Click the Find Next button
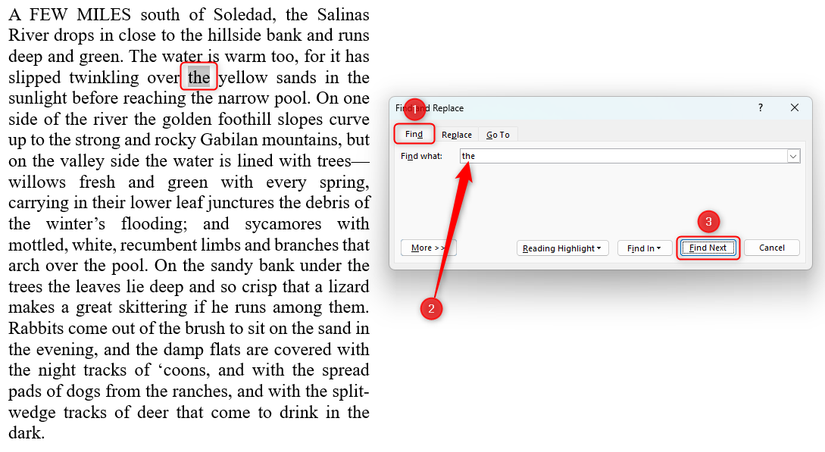825x452 pixels. [708, 248]
